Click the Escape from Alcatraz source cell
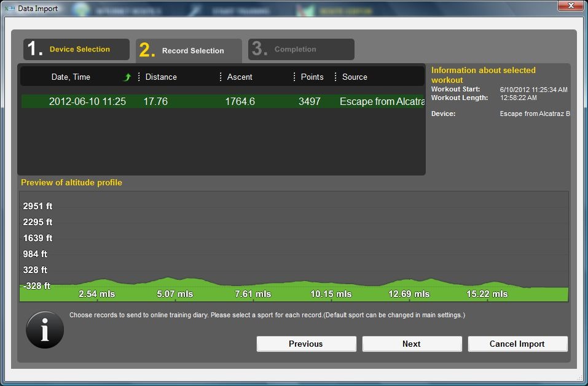The height and width of the screenshot is (386, 588). click(x=382, y=101)
